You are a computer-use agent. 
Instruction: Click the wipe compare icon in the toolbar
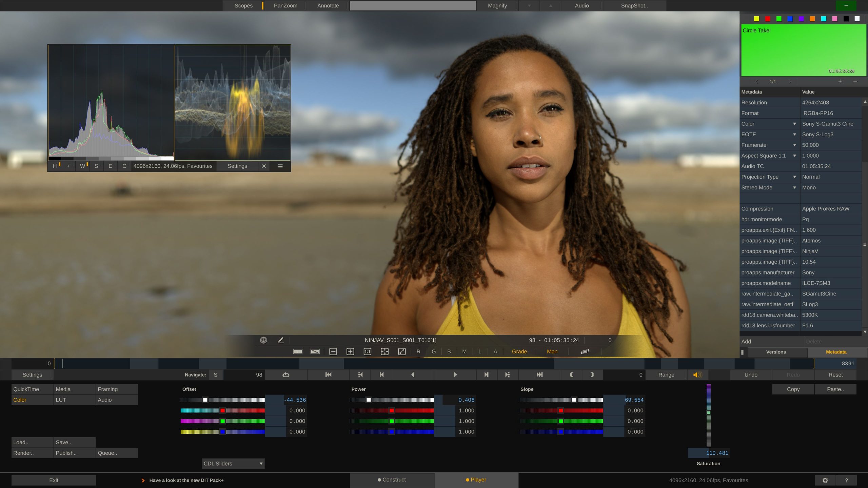click(315, 351)
